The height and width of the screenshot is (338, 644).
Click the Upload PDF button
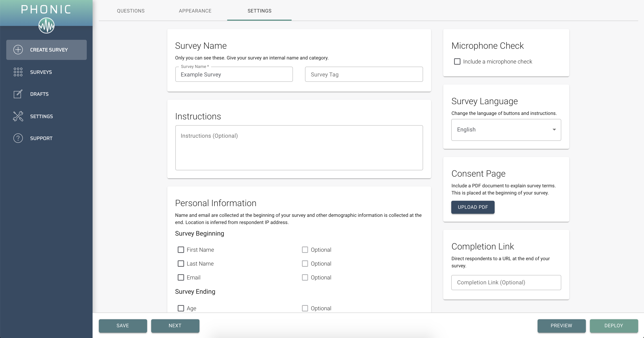(472, 207)
